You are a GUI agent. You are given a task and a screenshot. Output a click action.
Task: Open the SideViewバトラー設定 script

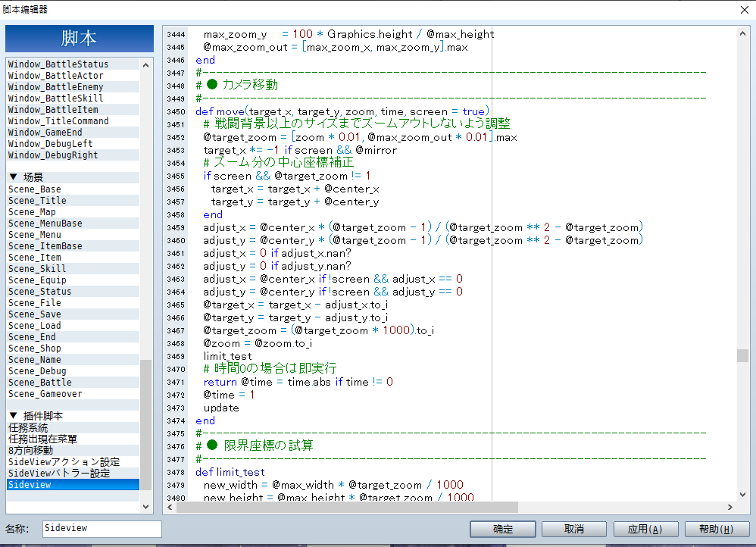pos(73,474)
